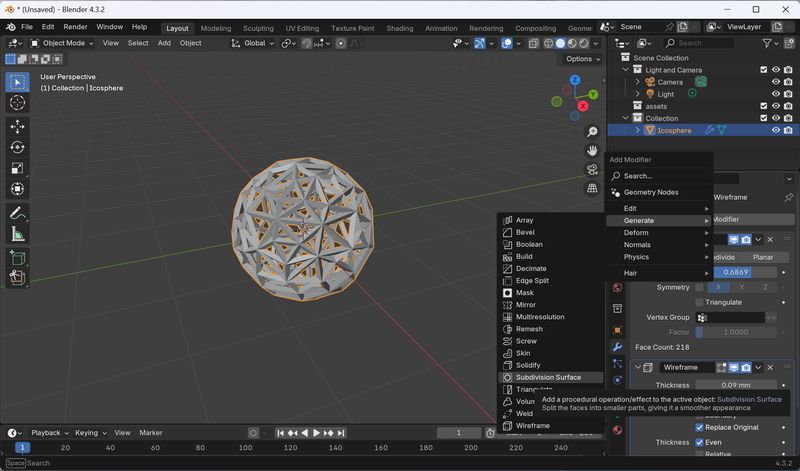
Task: Select Geometry Nodes in Add Modifier
Action: click(659, 192)
